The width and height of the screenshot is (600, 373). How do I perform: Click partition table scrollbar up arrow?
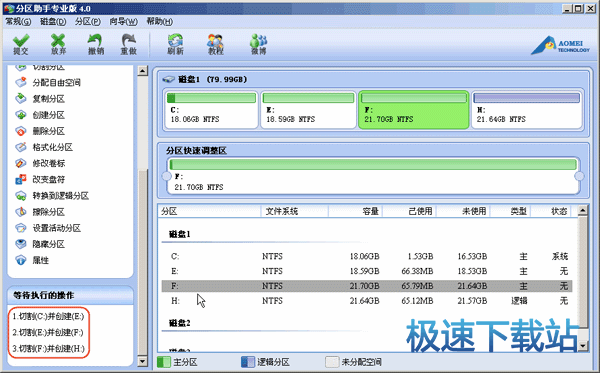click(583, 210)
